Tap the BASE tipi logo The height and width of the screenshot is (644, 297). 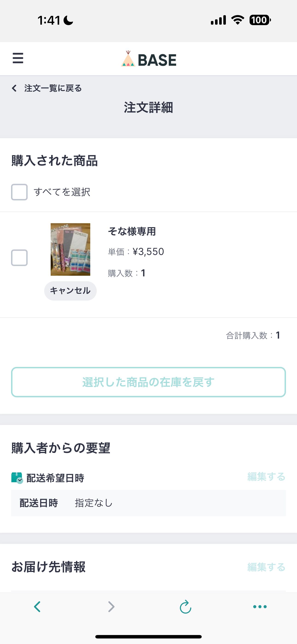[128, 59]
